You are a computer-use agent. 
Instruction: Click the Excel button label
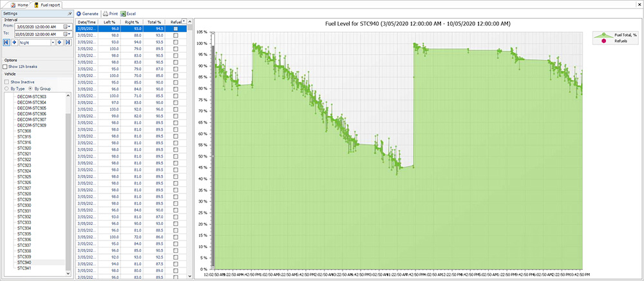coord(131,14)
